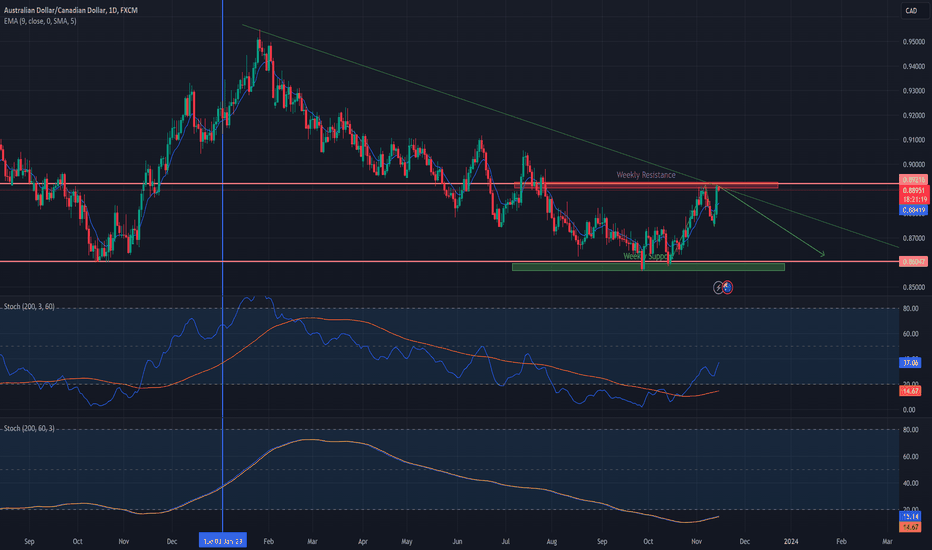Select the red weekly resistance rectangle
Image resolution: width=932 pixels, height=550 pixels.
(x=646, y=186)
